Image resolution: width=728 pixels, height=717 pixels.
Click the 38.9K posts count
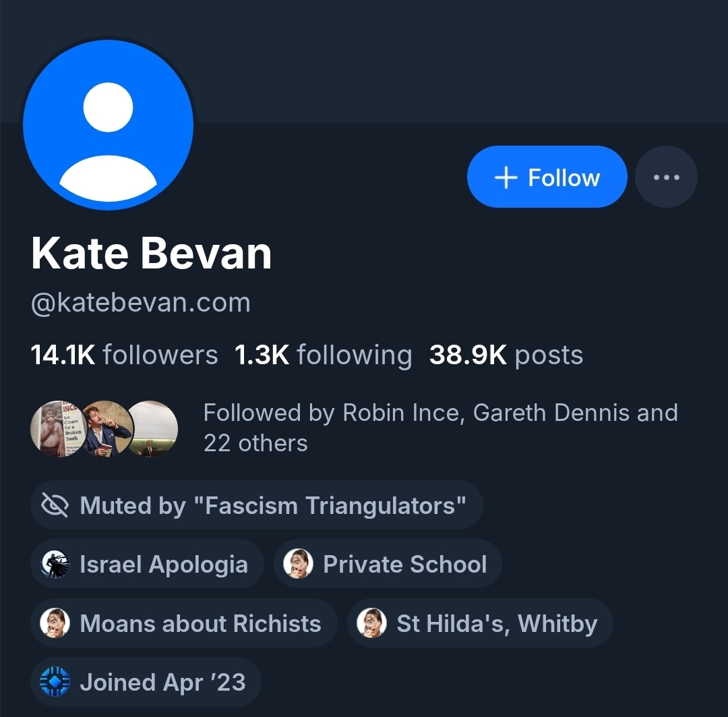(506, 355)
